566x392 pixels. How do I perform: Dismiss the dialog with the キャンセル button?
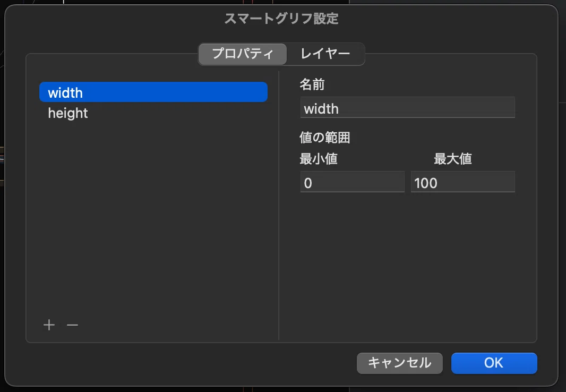pyautogui.click(x=400, y=363)
